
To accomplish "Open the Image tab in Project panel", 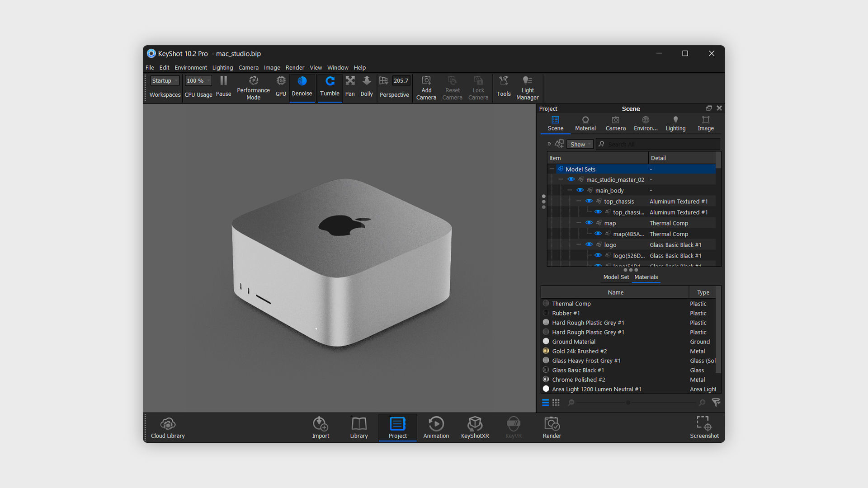I will pos(706,124).
